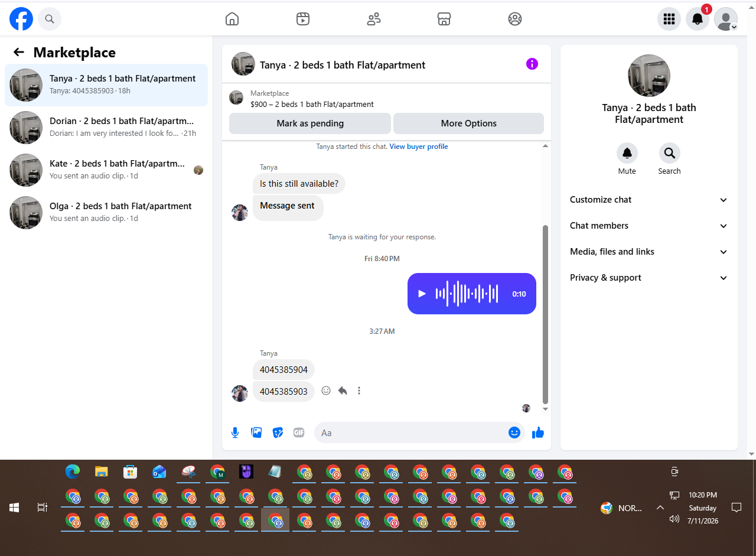Screen dimensions: 756x556
Task: Open Kate's conversation in the list
Action: tap(106, 170)
